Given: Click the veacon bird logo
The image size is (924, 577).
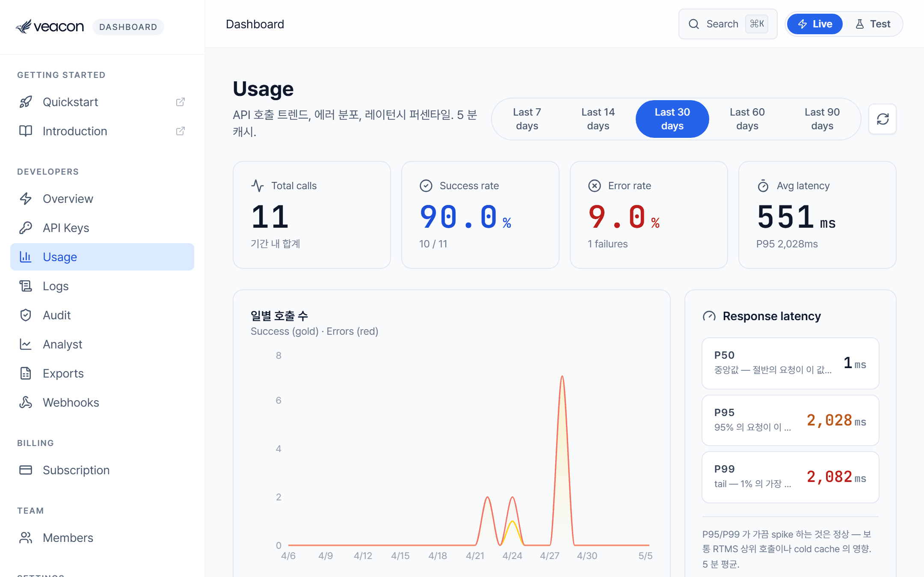Looking at the screenshot, I should (24, 27).
